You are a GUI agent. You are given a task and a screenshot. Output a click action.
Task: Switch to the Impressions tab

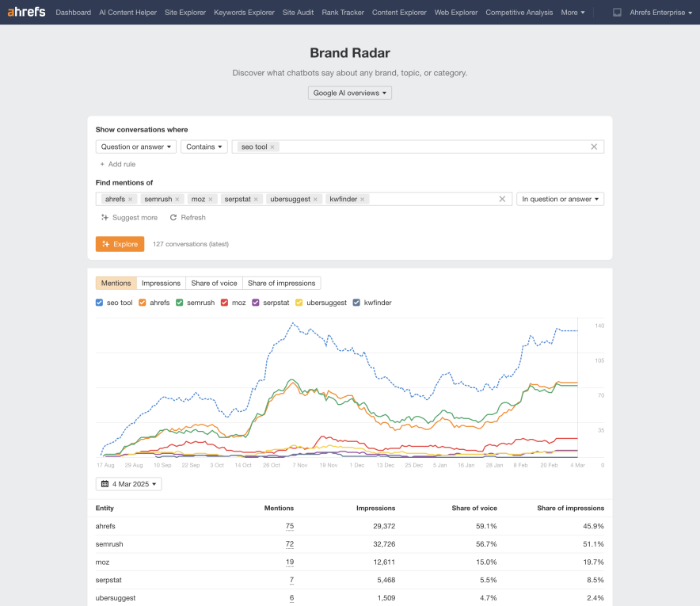pos(162,283)
